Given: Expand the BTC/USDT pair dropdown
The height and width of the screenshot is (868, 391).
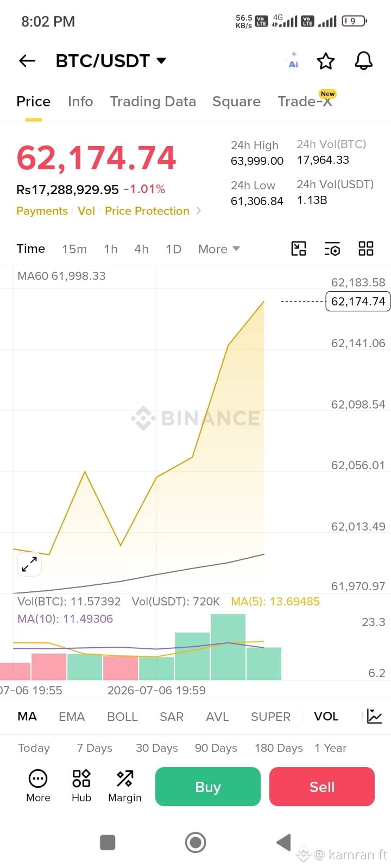Looking at the screenshot, I should (161, 61).
